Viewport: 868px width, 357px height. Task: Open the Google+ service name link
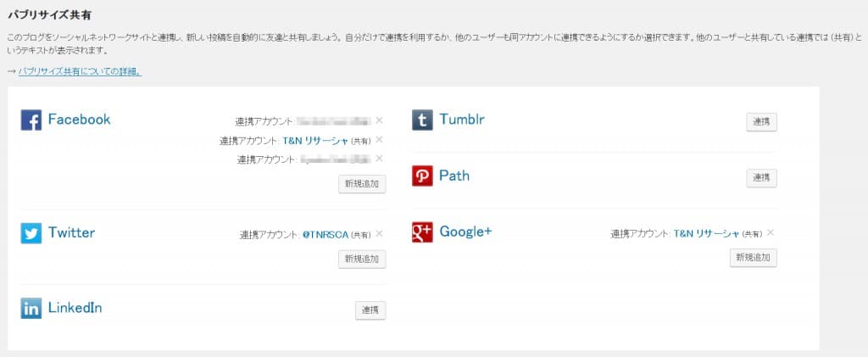465,231
